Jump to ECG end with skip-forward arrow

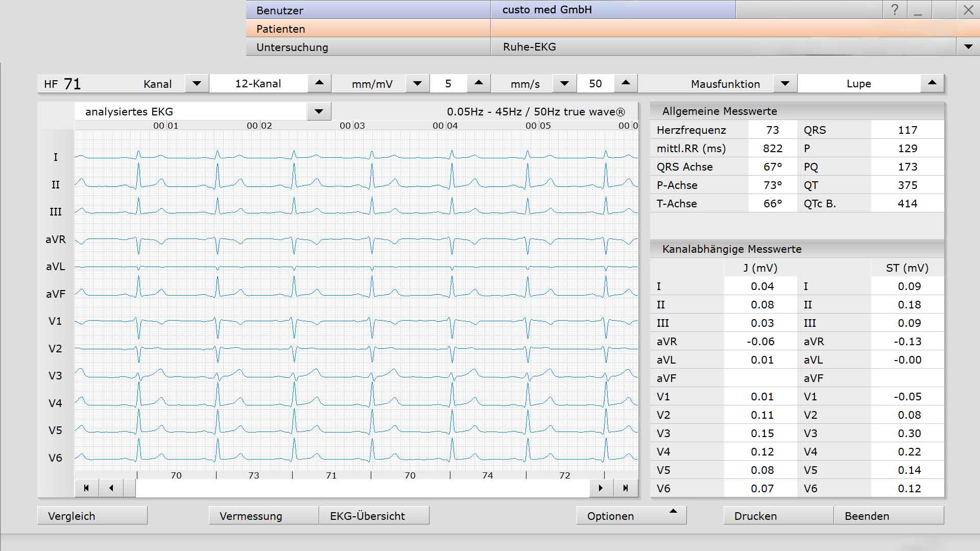(626, 488)
